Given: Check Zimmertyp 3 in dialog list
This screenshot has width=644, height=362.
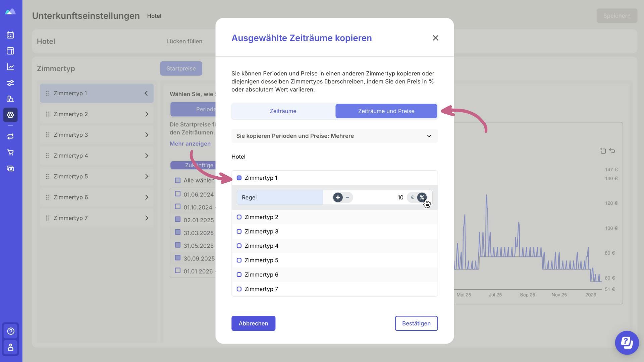Looking at the screenshot, I should (239, 232).
